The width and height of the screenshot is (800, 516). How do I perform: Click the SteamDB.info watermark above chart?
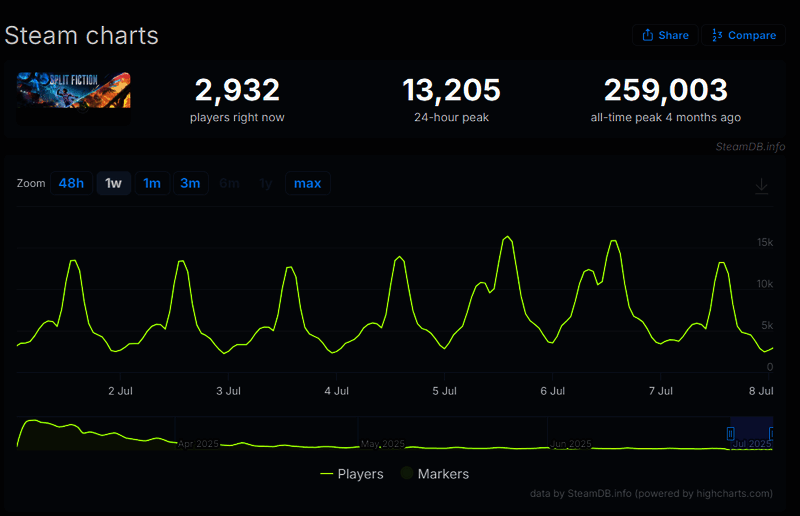[750, 147]
